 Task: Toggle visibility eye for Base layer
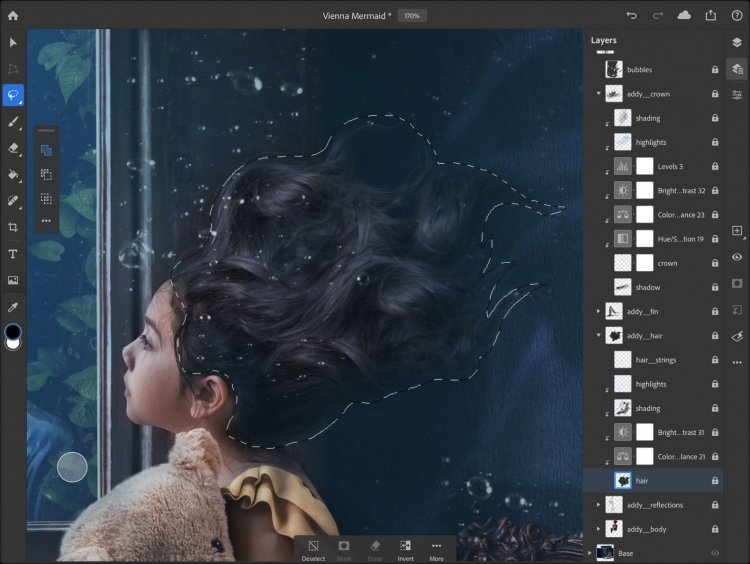pos(715,553)
